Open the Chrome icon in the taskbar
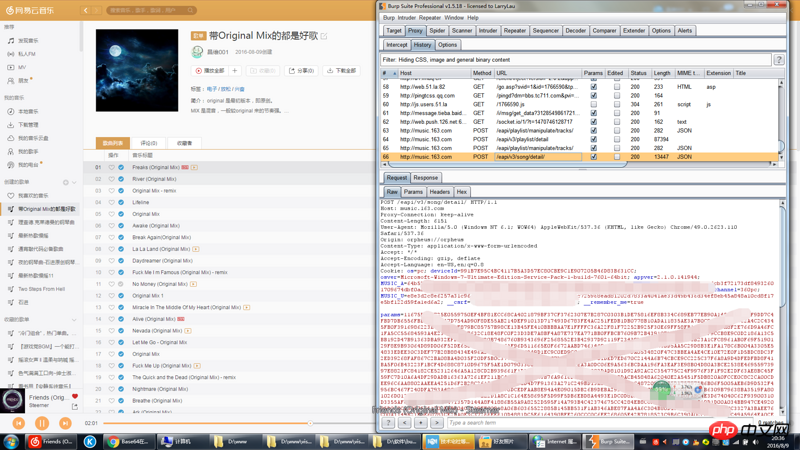 pos(114,441)
